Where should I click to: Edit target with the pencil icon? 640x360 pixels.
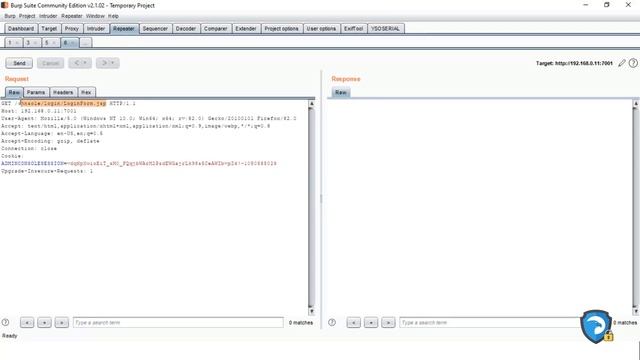[622, 63]
